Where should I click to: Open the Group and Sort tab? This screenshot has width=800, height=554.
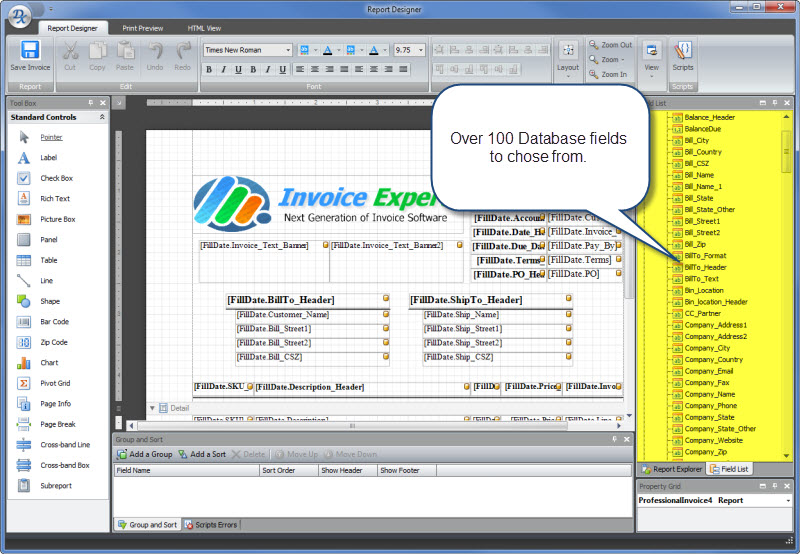click(x=147, y=524)
